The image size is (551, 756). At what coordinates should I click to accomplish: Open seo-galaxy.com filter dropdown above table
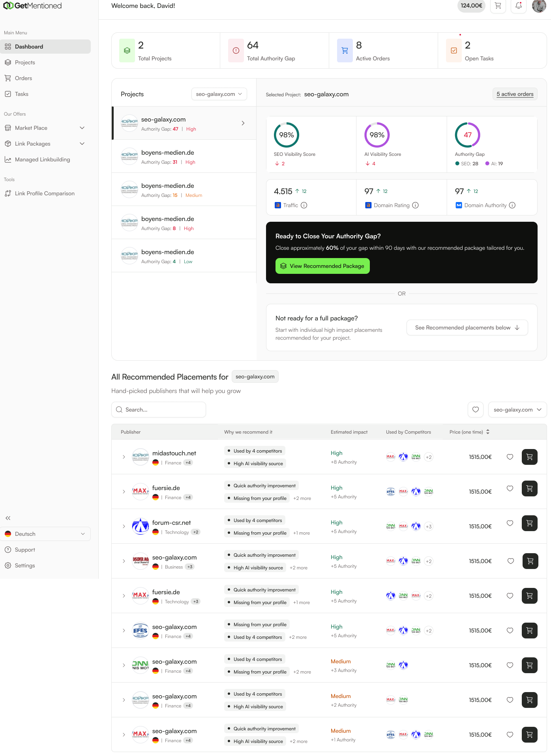tap(517, 410)
